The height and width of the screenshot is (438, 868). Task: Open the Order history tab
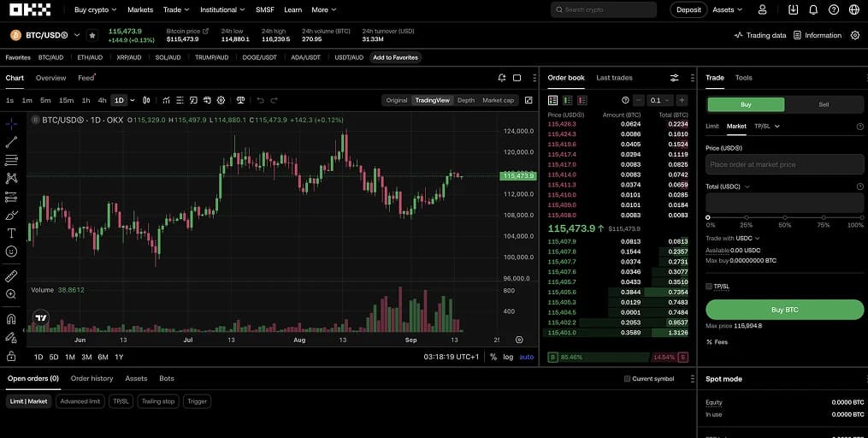[92, 378]
